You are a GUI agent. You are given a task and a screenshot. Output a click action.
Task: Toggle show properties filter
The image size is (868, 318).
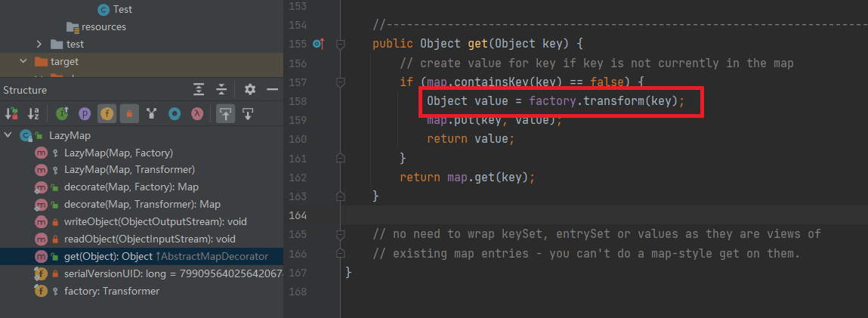tap(85, 114)
